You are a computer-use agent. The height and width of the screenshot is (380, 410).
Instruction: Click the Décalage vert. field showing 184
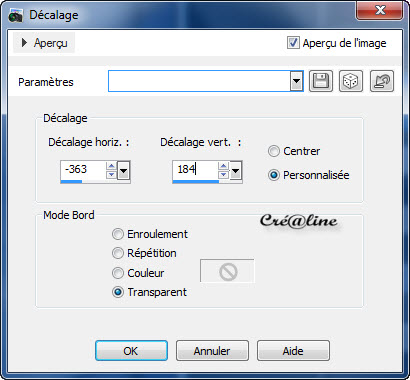[x=195, y=170]
